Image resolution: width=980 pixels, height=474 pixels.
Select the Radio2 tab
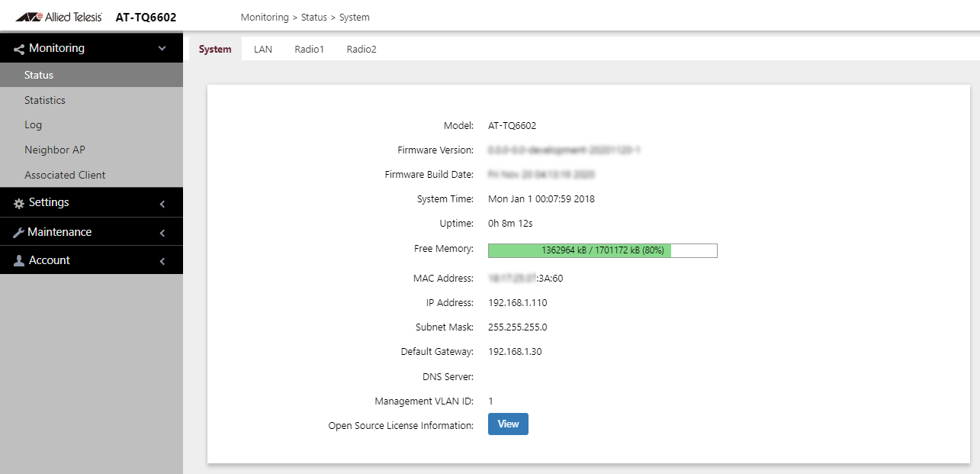[361, 49]
